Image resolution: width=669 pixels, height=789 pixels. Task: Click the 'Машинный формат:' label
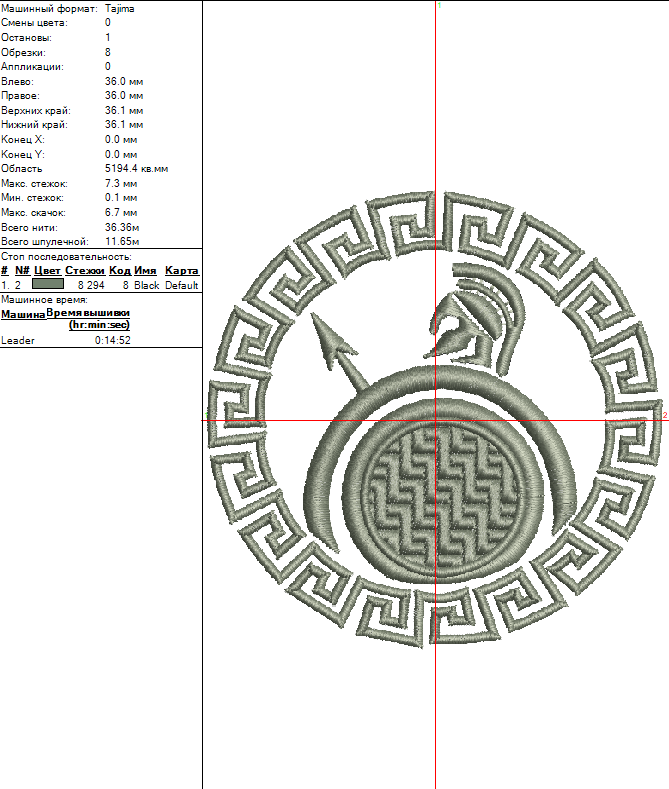click(49, 9)
